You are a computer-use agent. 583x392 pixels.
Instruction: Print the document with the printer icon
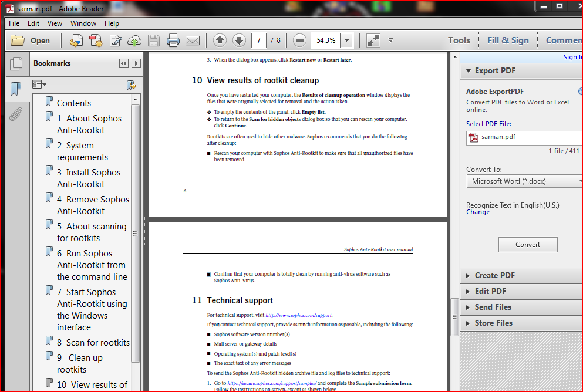click(x=173, y=40)
